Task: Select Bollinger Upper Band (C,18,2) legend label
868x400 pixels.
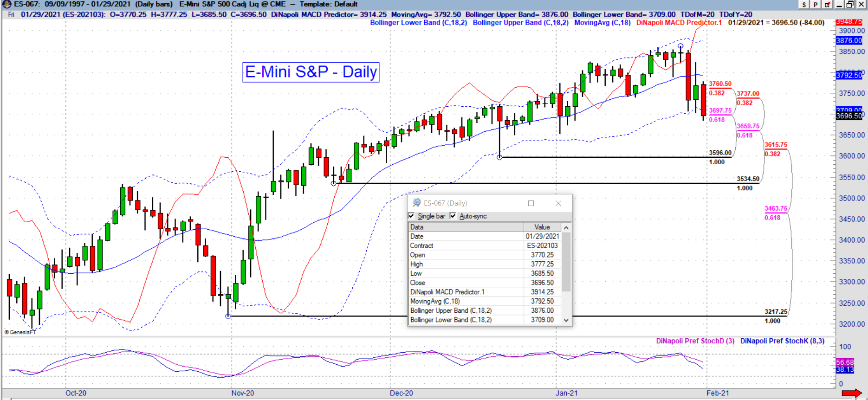Action: click(520, 22)
